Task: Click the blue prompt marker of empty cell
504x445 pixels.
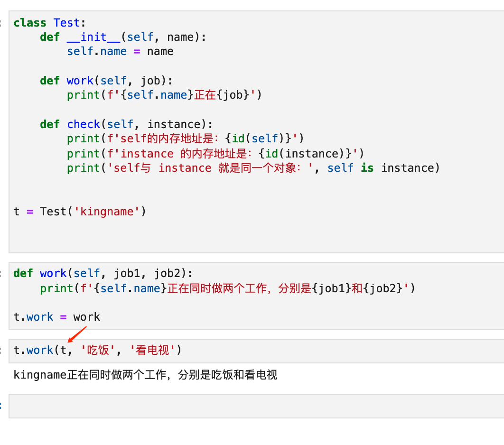Action: (x=1, y=406)
